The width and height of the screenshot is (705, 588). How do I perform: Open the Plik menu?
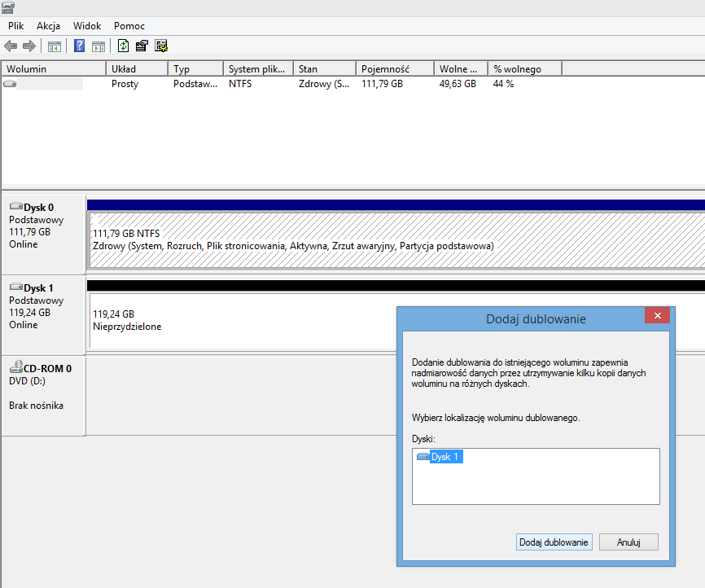(x=15, y=26)
